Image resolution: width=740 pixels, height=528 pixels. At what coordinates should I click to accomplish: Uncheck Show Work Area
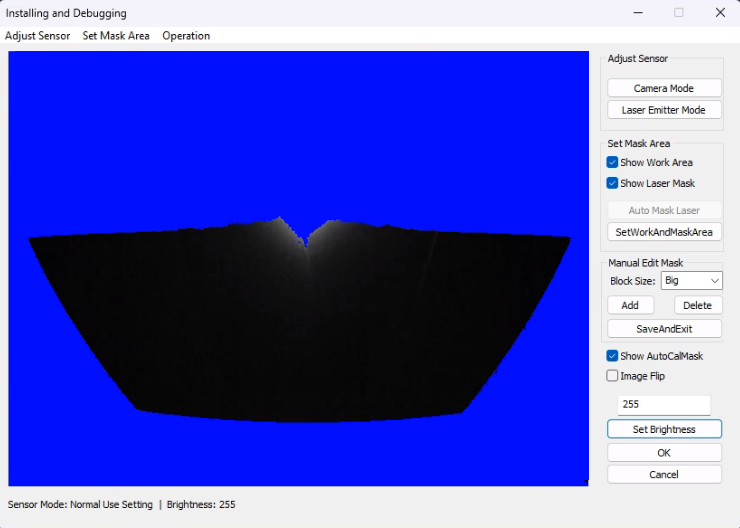pyautogui.click(x=612, y=162)
